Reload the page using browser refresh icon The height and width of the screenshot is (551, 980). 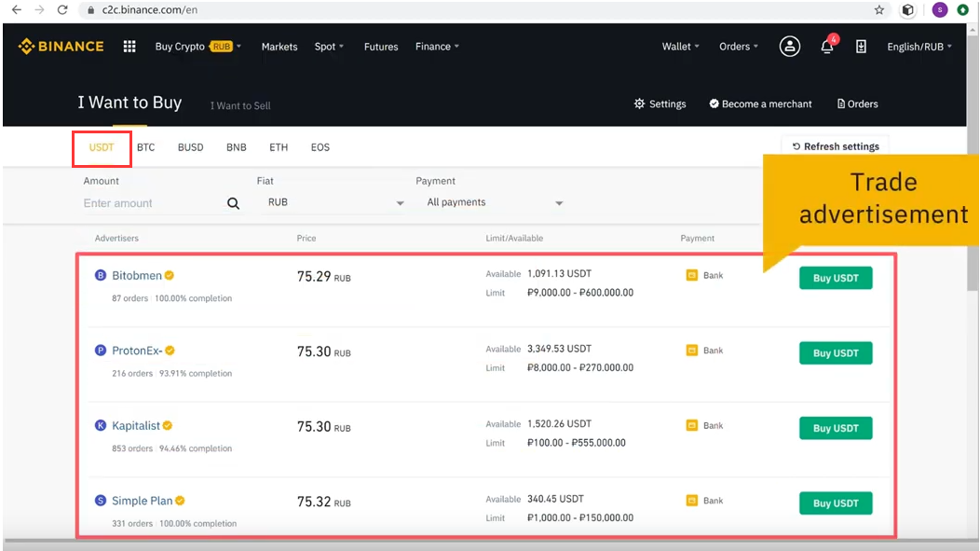pyautogui.click(x=62, y=10)
